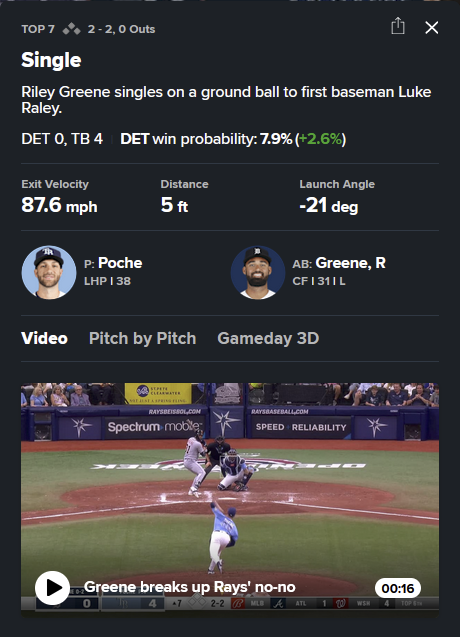Click the Launch Angle -21 deg stat

337,197
